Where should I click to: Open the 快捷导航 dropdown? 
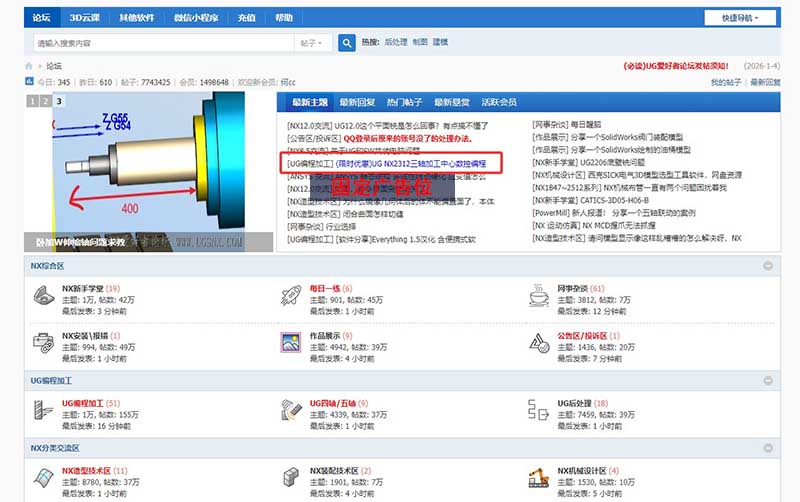click(x=738, y=18)
